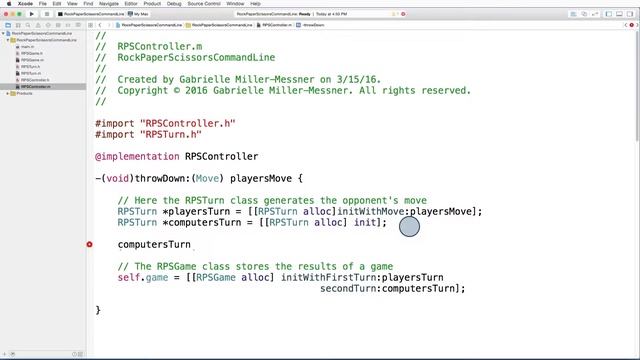
Task: Open the File menu
Action: click(42, 4)
